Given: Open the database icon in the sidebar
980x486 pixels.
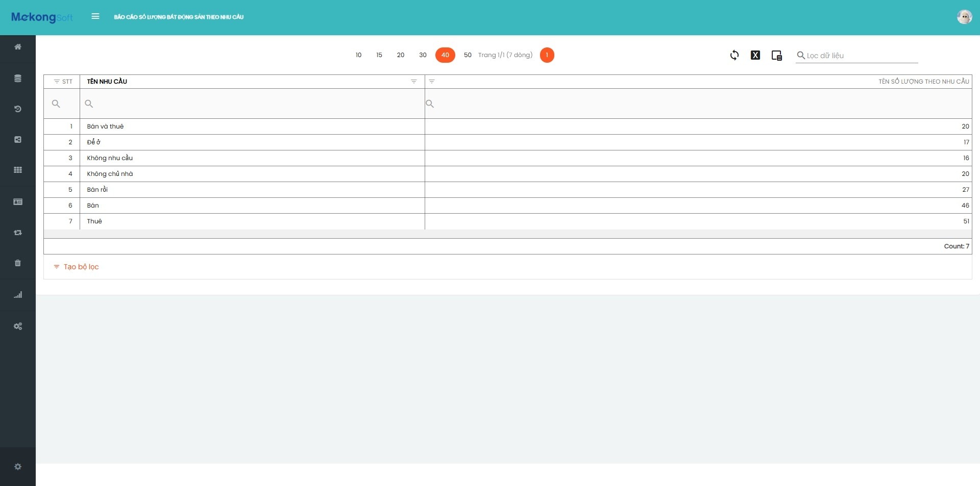Looking at the screenshot, I should click(18, 79).
